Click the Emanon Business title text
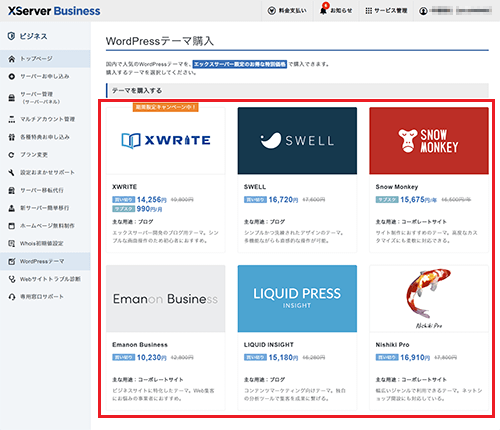The image size is (500, 430). click(140, 345)
